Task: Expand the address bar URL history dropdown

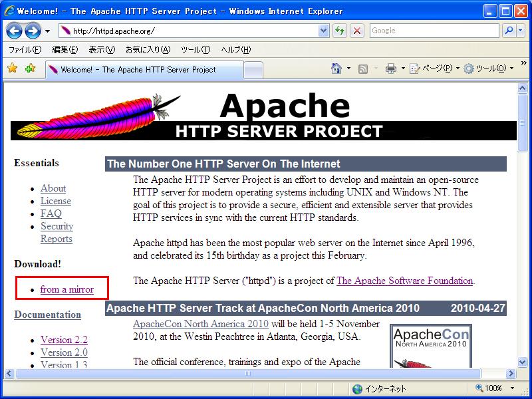Action: (324, 31)
